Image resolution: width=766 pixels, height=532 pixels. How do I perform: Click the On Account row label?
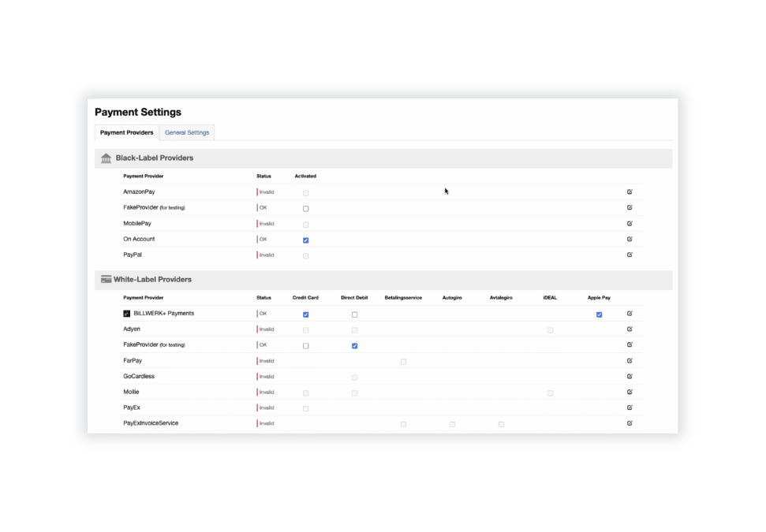click(x=139, y=239)
